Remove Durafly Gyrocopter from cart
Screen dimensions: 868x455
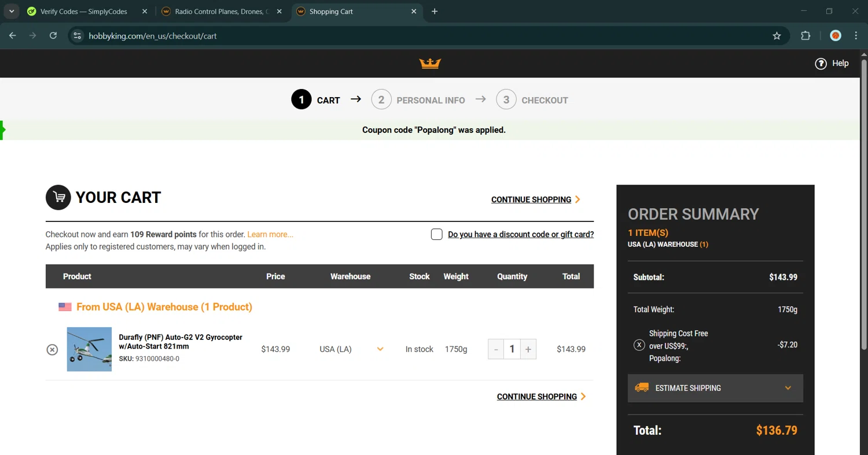pos(52,349)
